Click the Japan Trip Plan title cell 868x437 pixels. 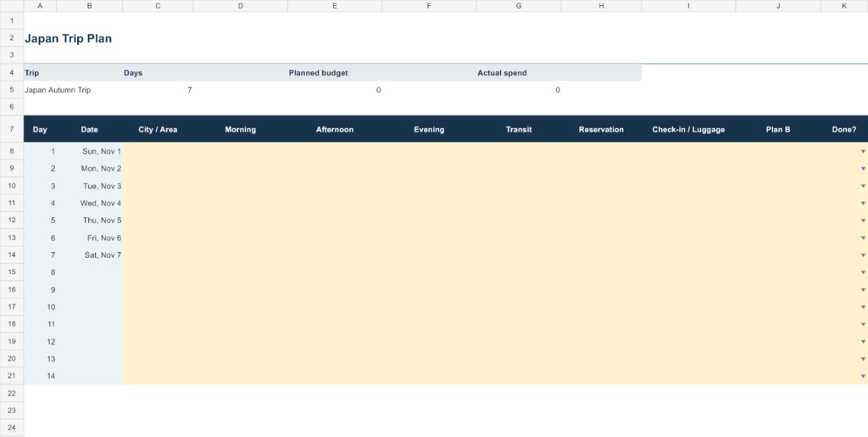click(x=68, y=39)
